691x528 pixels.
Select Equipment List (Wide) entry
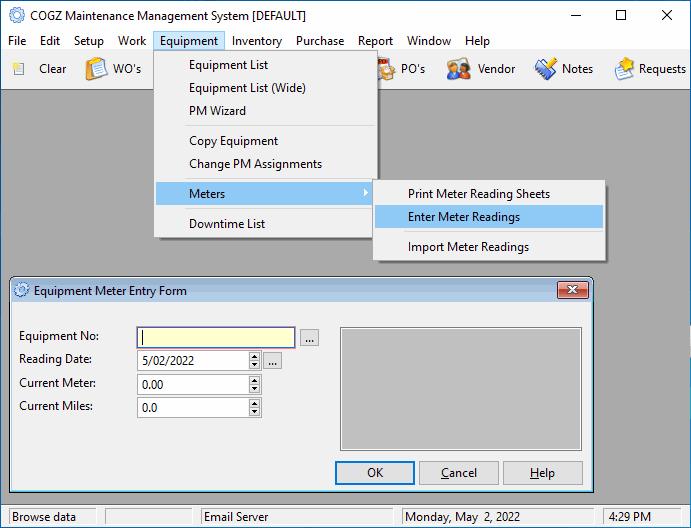(x=266, y=88)
